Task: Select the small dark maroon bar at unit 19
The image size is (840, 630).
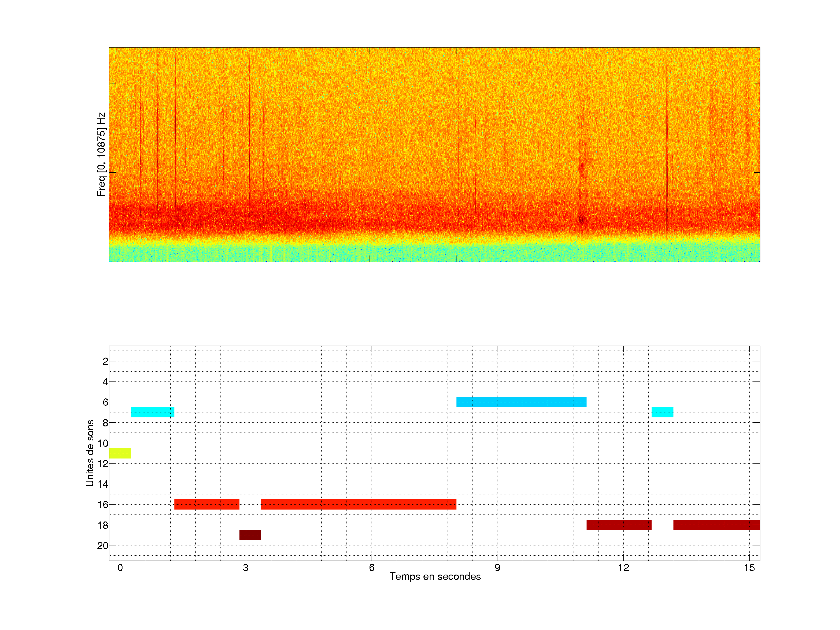Action: [250, 535]
